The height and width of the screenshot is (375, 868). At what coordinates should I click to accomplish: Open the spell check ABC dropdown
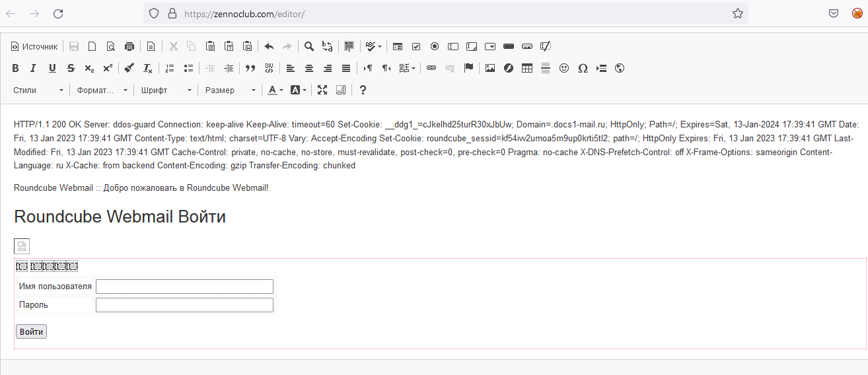[374, 46]
